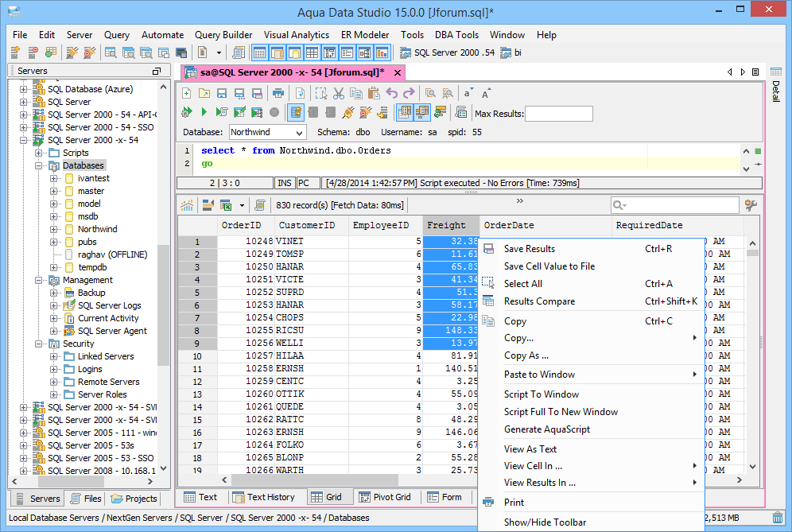Expand the results toolbar overflow chevron
Viewport: 792px width, 532px height.
click(x=520, y=201)
